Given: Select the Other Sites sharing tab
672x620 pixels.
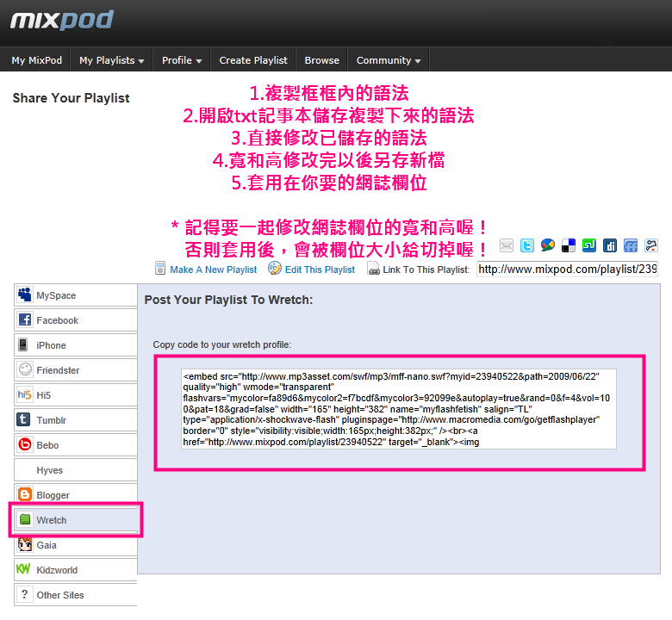Looking at the screenshot, I should [x=76, y=595].
